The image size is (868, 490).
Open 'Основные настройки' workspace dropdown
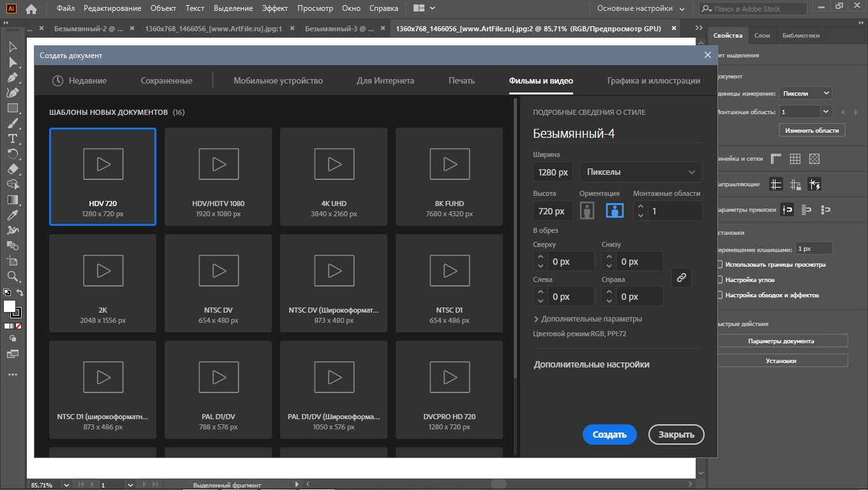click(x=641, y=8)
